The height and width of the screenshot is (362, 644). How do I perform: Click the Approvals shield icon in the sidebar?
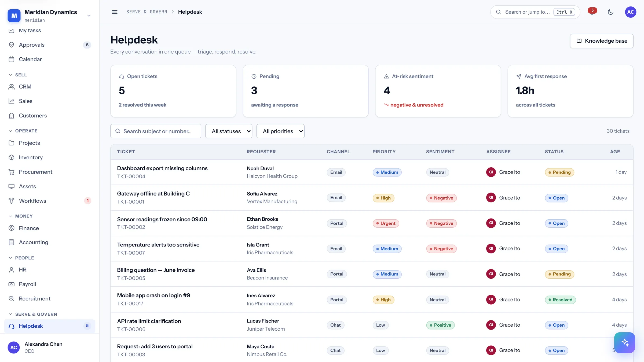pyautogui.click(x=11, y=45)
